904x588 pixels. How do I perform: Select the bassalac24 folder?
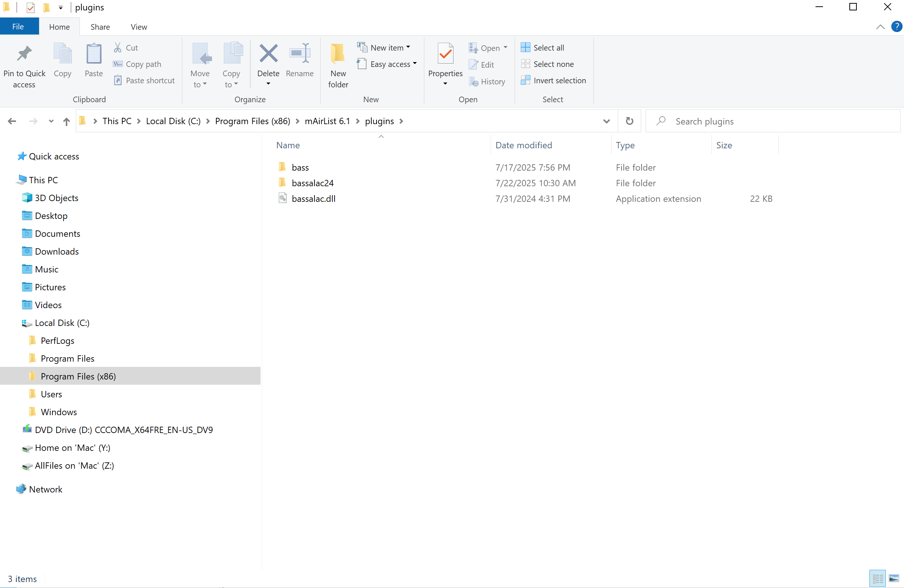click(x=313, y=183)
